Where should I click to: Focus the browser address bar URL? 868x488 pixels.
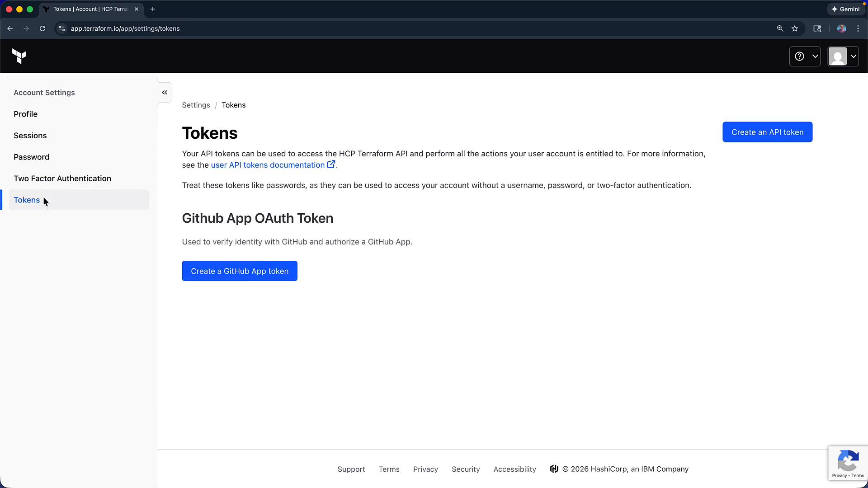pos(125,28)
